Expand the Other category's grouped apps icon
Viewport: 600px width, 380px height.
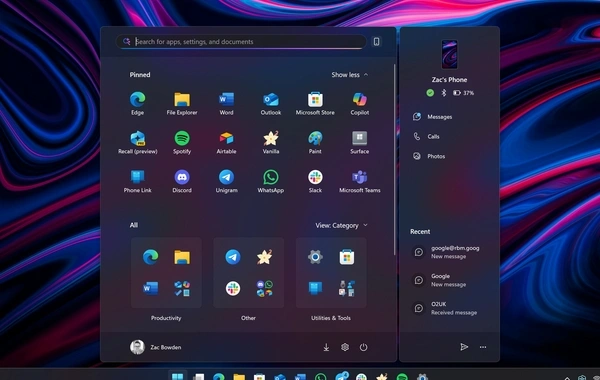(264, 289)
